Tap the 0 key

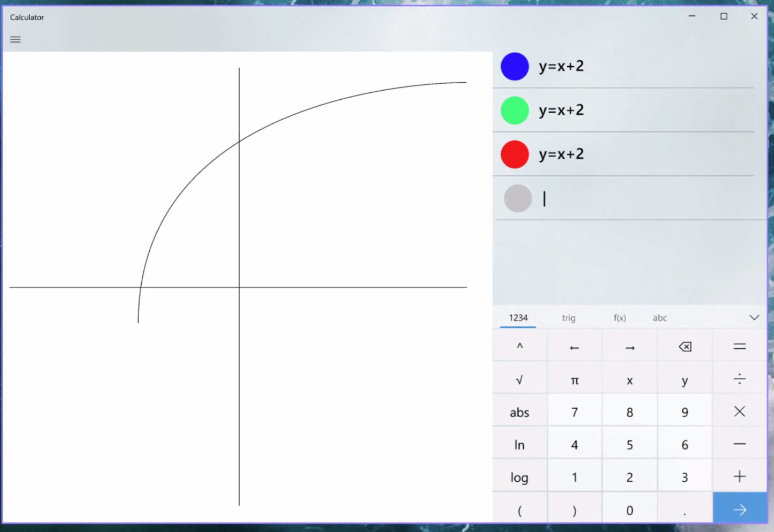pos(630,508)
